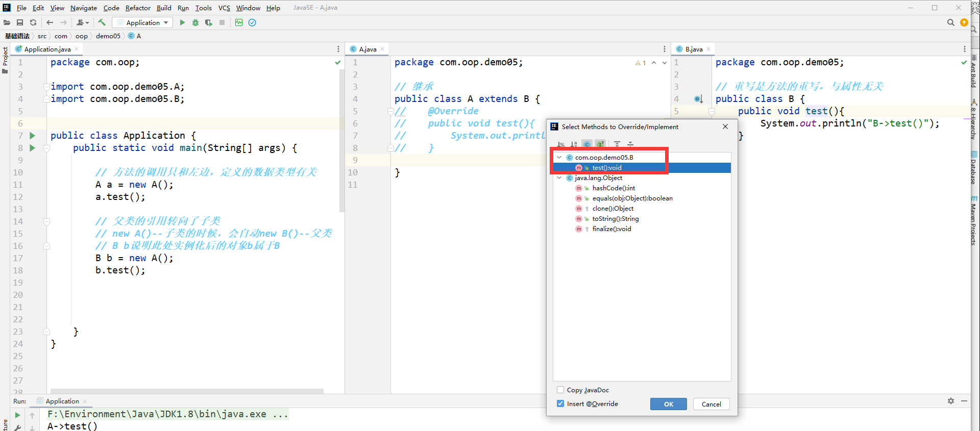Image resolution: width=980 pixels, height=431 pixels.
Task: Switch to the B.java editor tab
Action: 694,49
